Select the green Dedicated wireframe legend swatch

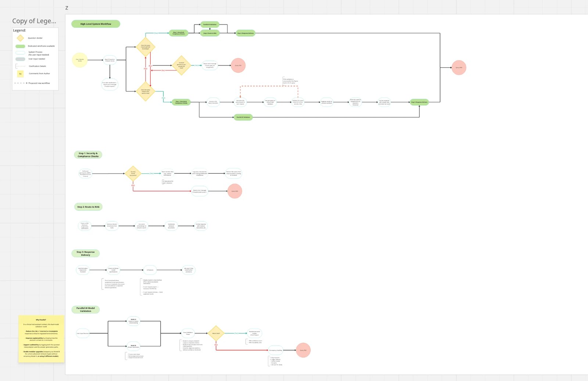coord(20,46)
